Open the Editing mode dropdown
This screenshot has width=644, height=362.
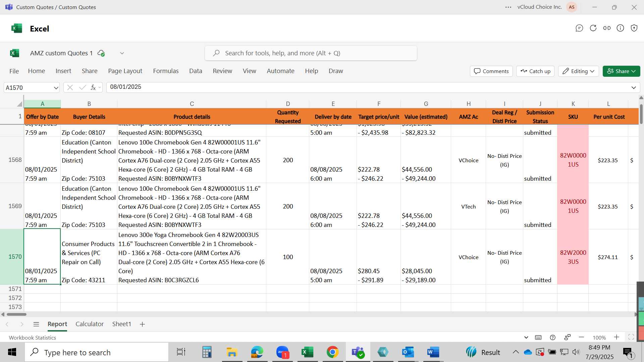[578, 71]
